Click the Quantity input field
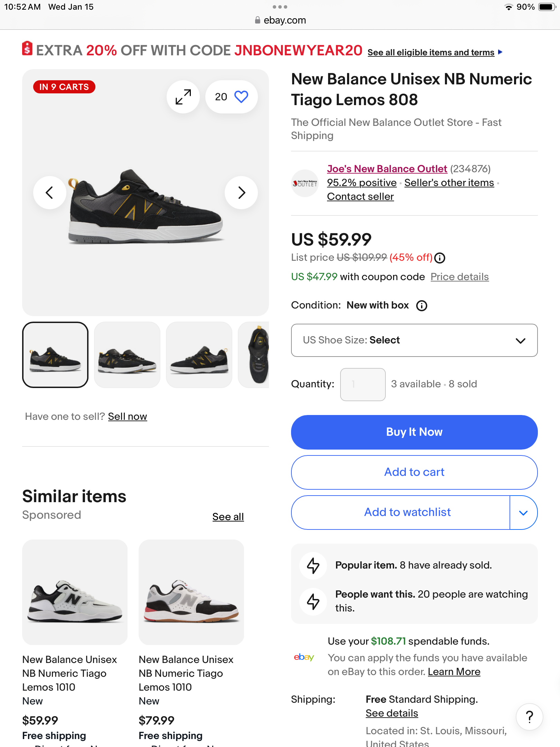 [363, 385]
